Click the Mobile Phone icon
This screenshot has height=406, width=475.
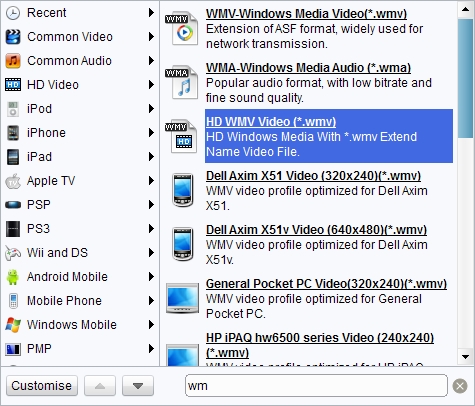click(13, 301)
